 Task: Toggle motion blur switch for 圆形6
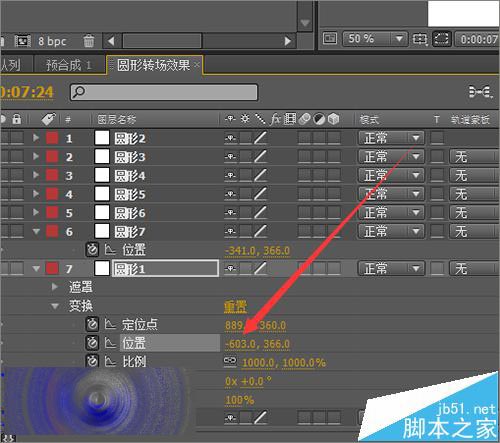point(304,212)
